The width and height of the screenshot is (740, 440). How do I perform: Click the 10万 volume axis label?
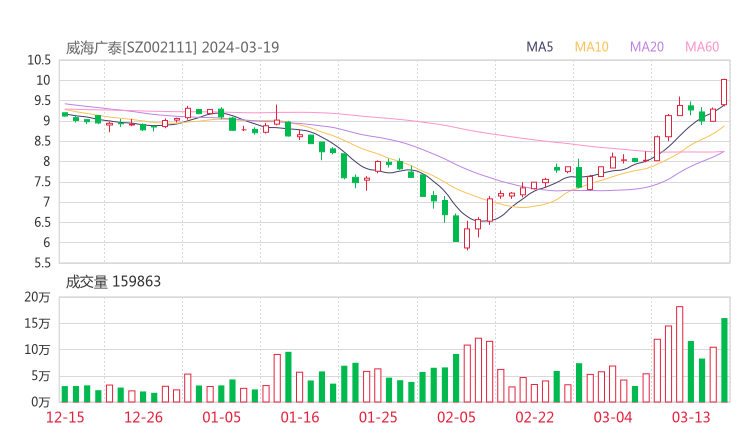coord(37,350)
